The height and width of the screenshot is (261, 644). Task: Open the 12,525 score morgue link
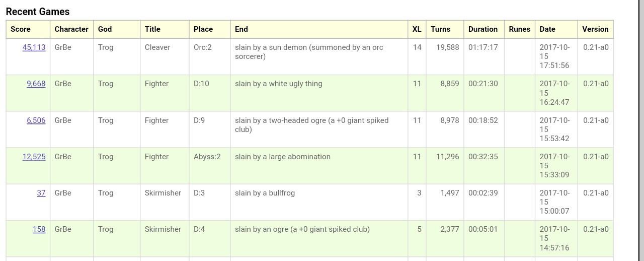pyautogui.click(x=34, y=157)
